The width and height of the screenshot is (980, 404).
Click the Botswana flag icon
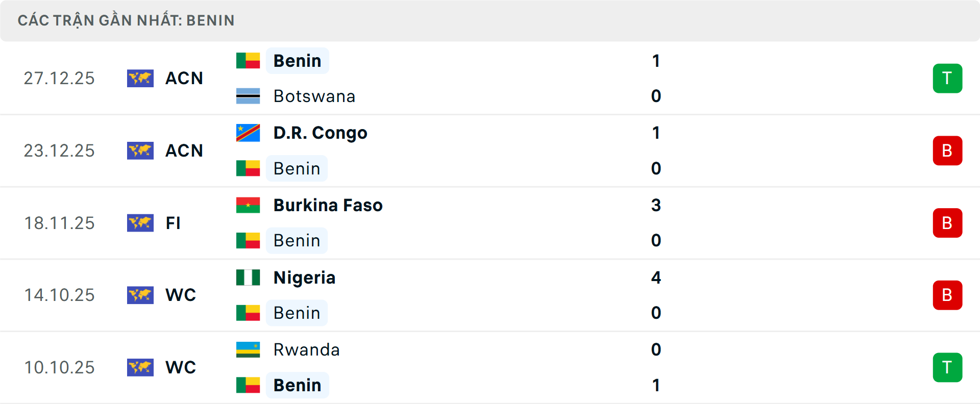248,96
